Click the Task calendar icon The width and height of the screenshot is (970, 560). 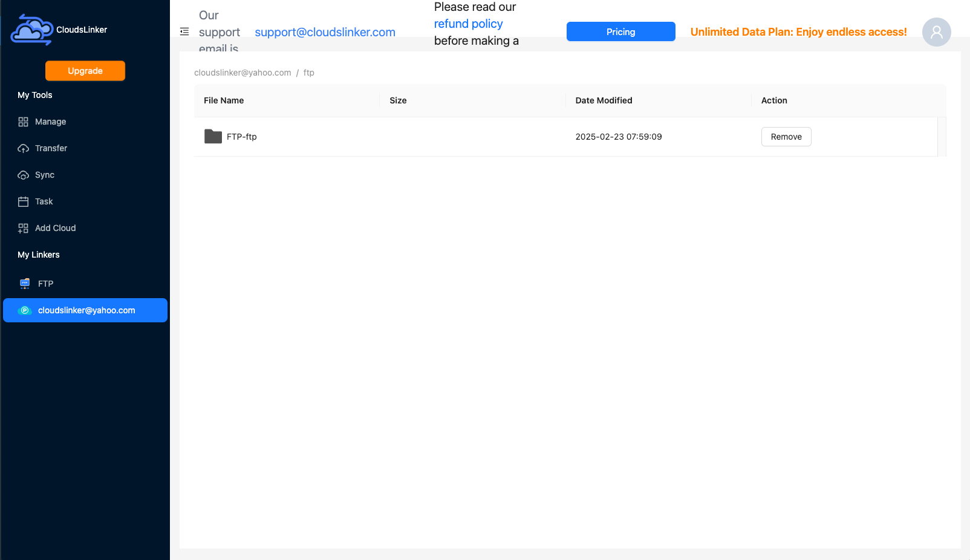tap(23, 201)
